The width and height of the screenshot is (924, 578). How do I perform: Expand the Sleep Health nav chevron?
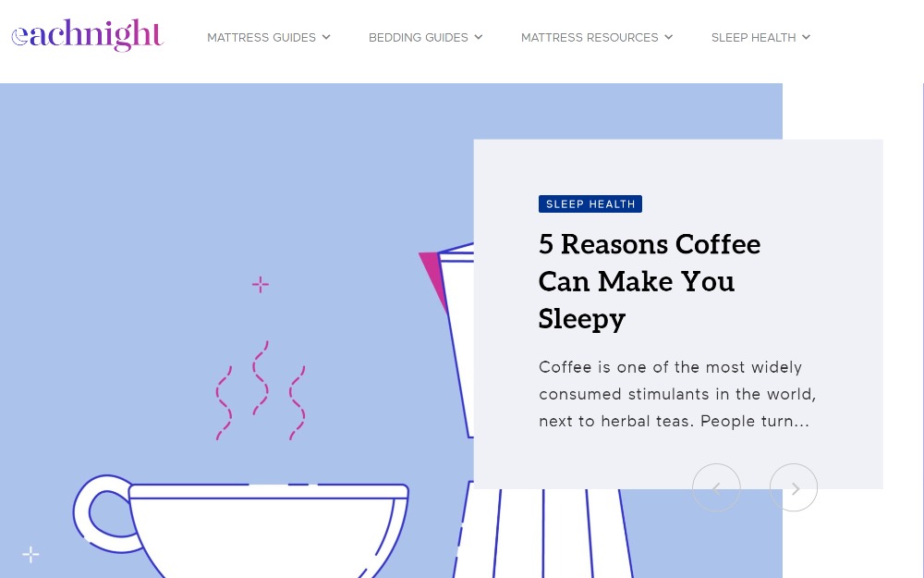806,37
